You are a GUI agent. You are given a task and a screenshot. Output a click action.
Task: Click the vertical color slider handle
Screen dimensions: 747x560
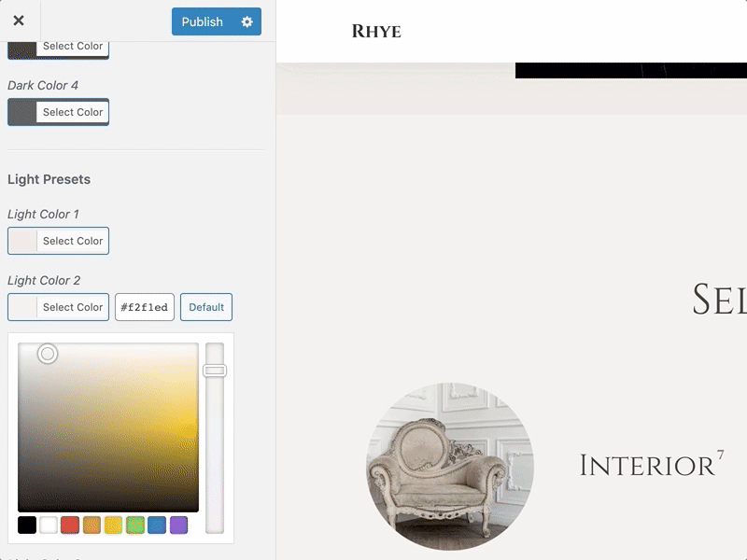pos(215,371)
